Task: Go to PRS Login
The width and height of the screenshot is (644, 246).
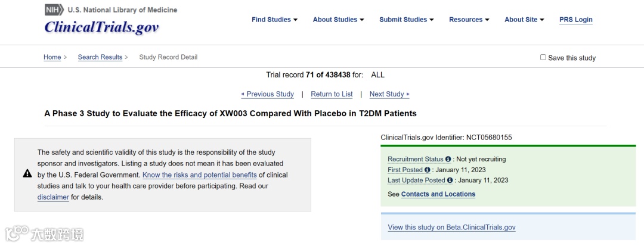Action: point(575,20)
